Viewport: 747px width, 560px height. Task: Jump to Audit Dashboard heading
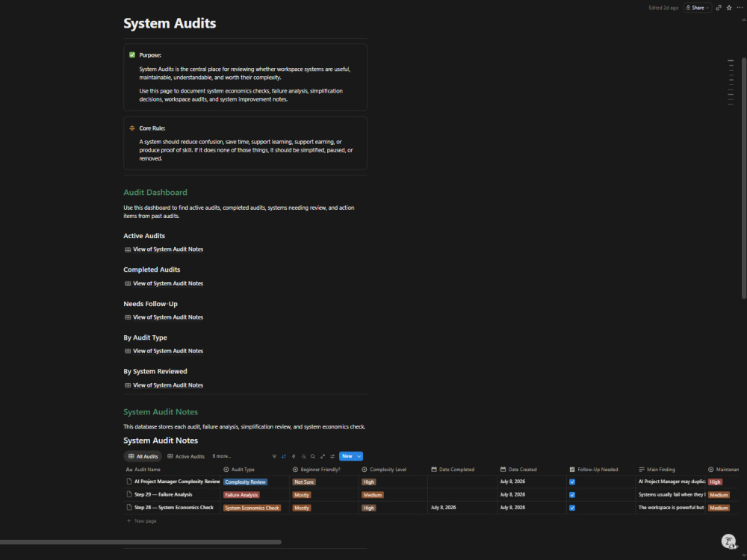point(155,193)
